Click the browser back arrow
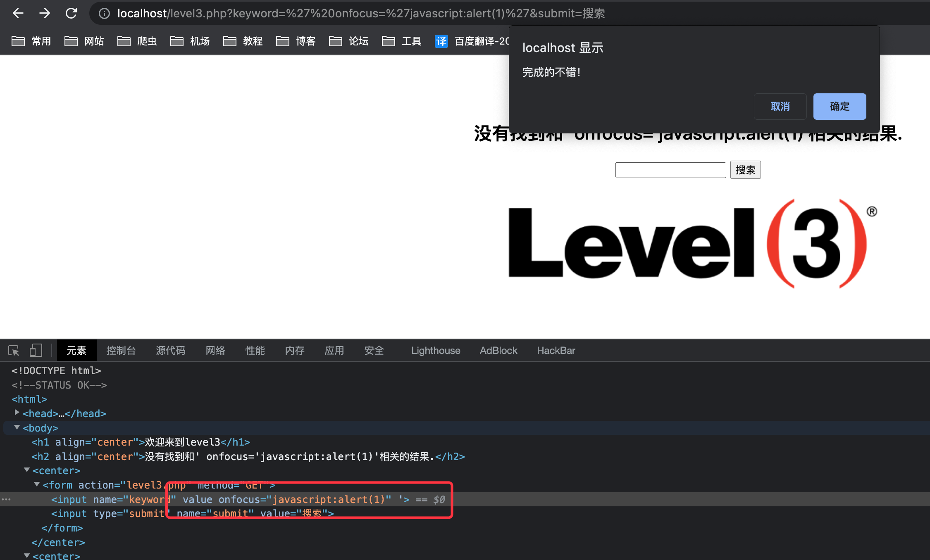Screen dimensions: 930x560 [x=18, y=13]
